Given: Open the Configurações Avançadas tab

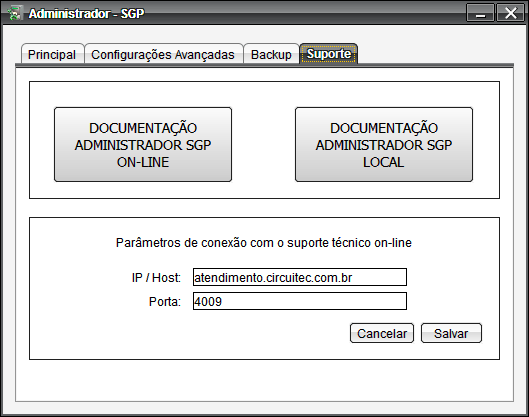Looking at the screenshot, I should [163, 54].
